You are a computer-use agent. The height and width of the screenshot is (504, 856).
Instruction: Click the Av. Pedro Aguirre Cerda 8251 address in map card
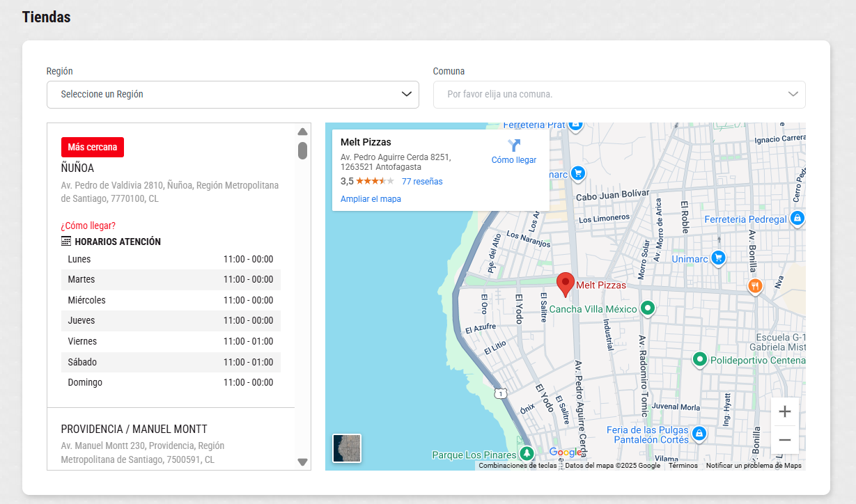click(396, 162)
